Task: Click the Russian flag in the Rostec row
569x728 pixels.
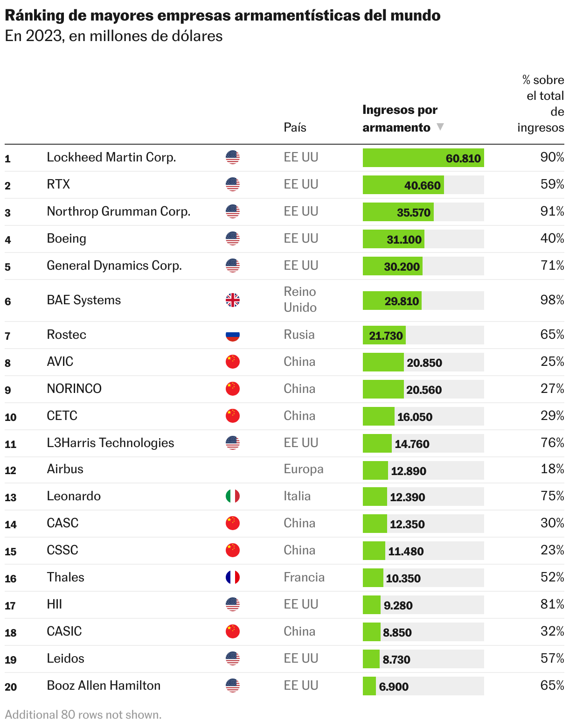Action: click(x=233, y=335)
